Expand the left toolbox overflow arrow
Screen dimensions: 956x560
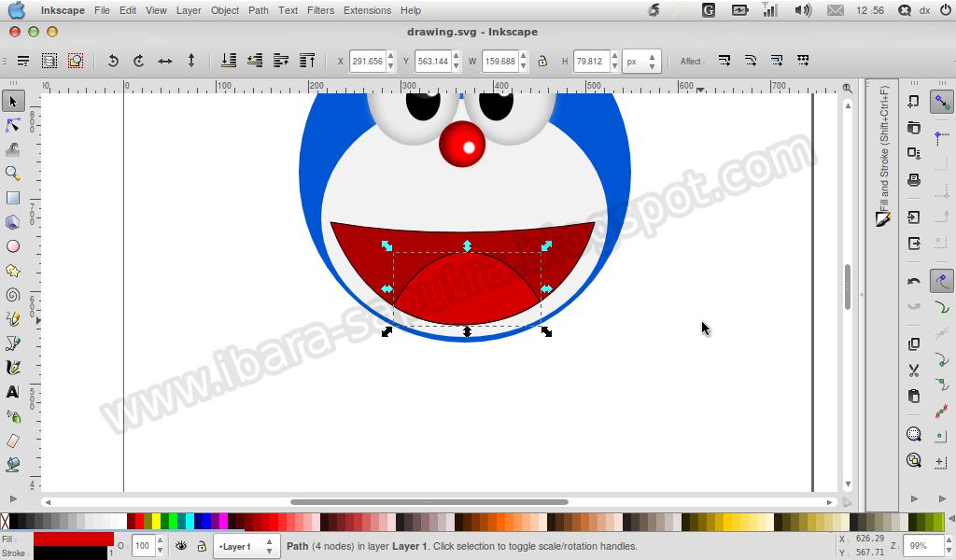click(13, 499)
